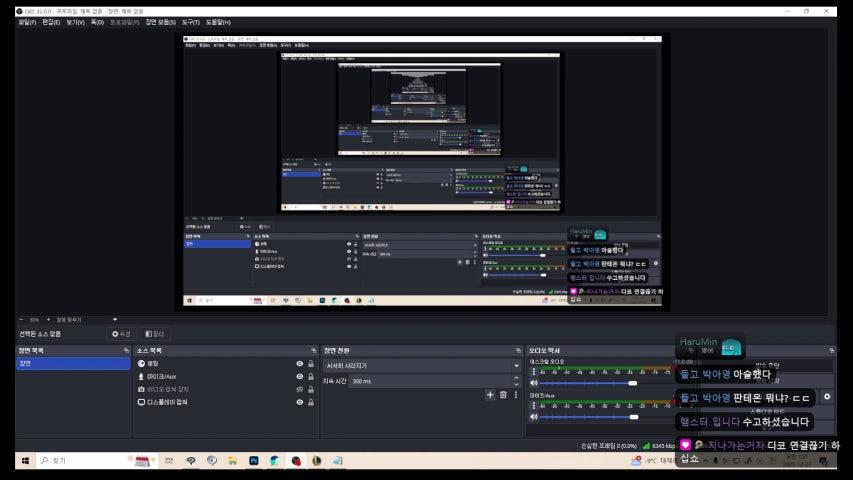Mute the desktop audio speaker icon
Screen dimensions: 853x480
(534, 383)
